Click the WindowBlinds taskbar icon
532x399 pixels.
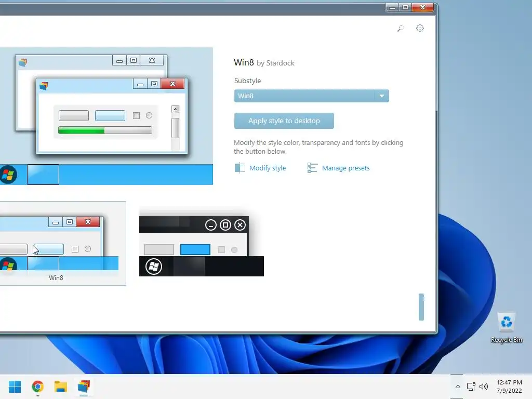pyautogui.click(x=84, y=387)
